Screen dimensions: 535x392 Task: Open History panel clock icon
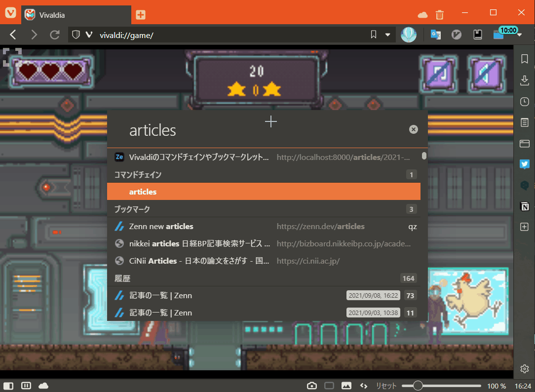click(525, 102)
